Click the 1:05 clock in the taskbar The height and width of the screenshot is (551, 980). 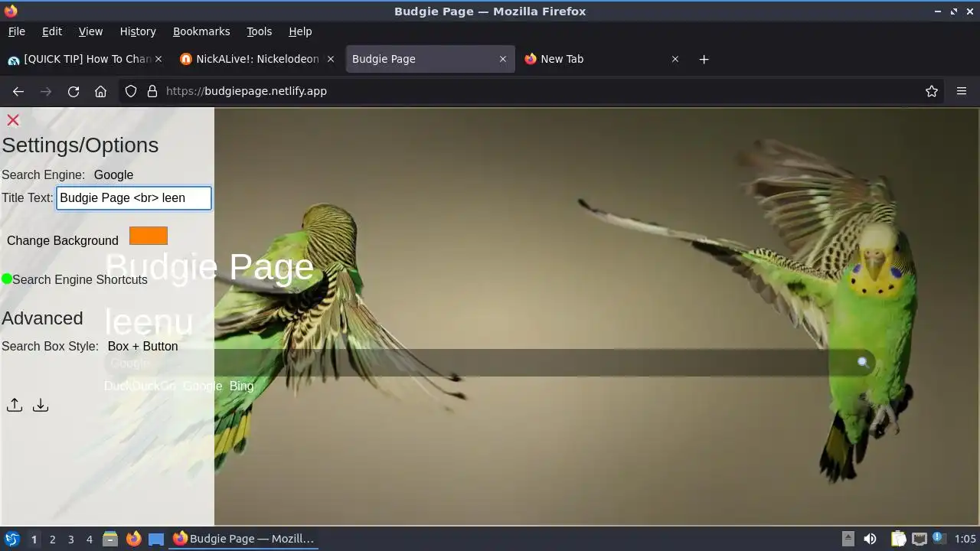pyautogui.click(x=965, y=539)
